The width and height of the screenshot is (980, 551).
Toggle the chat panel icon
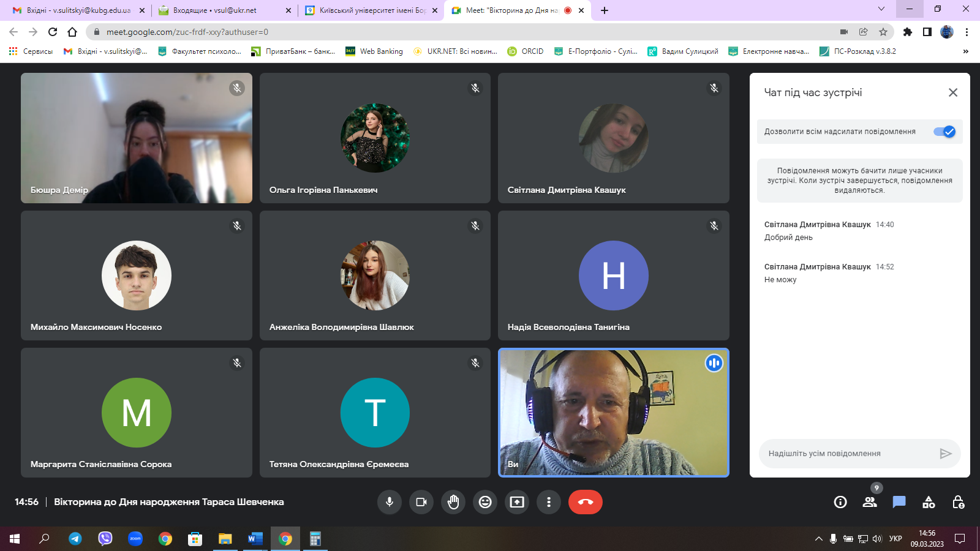(899, 502)
